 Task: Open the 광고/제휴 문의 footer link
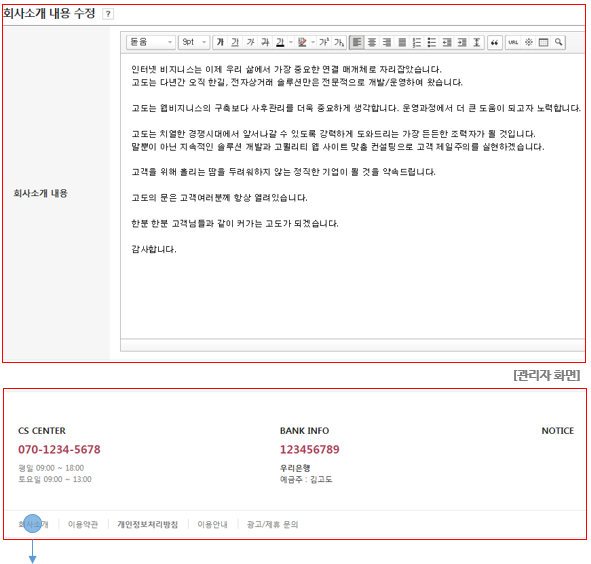coord(272,524)
